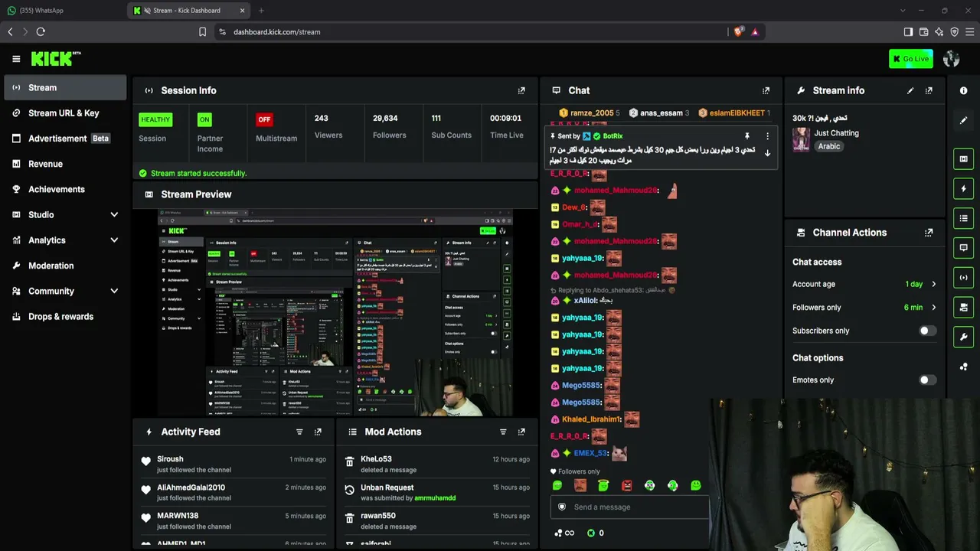Bookmark this page in browser
The width and height of the screenshot is (980, 551).
click(x=202, y=32)
